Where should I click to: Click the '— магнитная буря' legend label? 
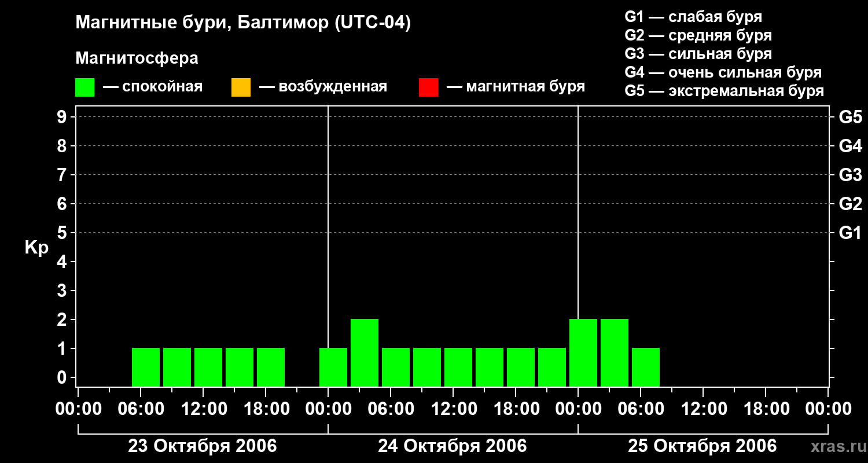coord(516,87)
